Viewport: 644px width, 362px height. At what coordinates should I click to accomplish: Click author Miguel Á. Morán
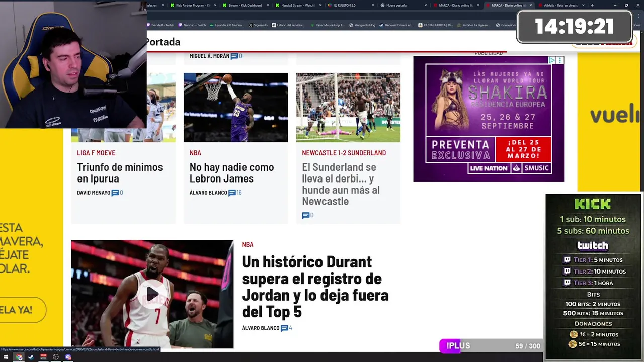tap(209, 56)
